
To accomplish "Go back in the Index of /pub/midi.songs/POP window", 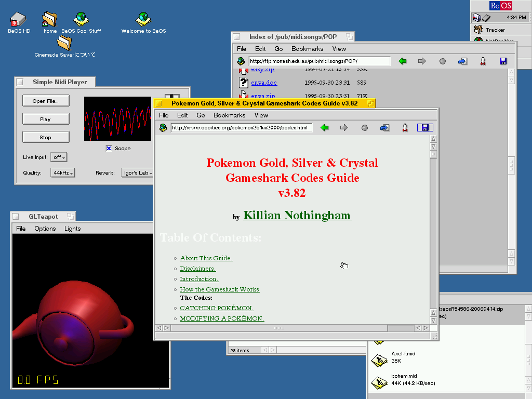I will [x=403, y=61].
